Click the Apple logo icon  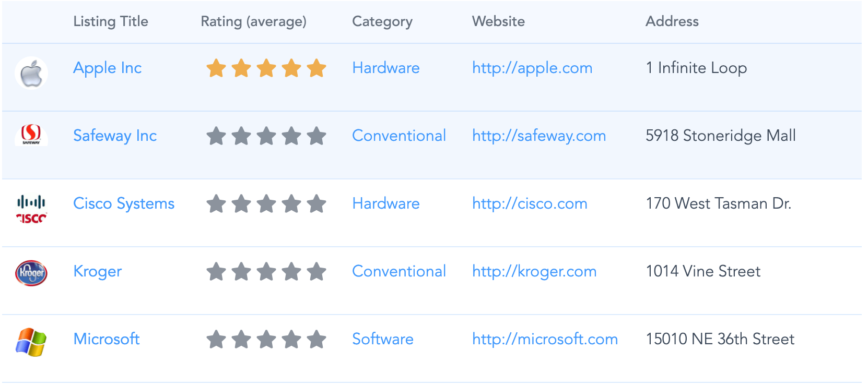tap(31, 73)
